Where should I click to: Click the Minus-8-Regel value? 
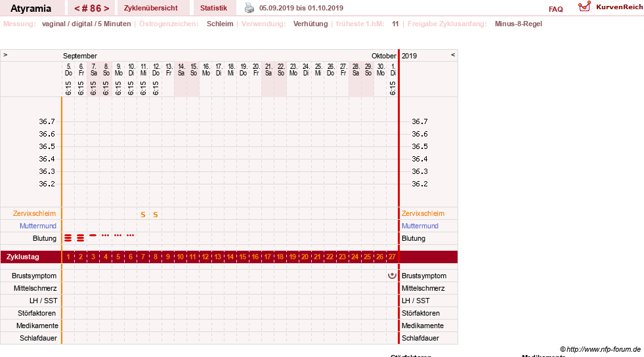(x=519, y=24)
